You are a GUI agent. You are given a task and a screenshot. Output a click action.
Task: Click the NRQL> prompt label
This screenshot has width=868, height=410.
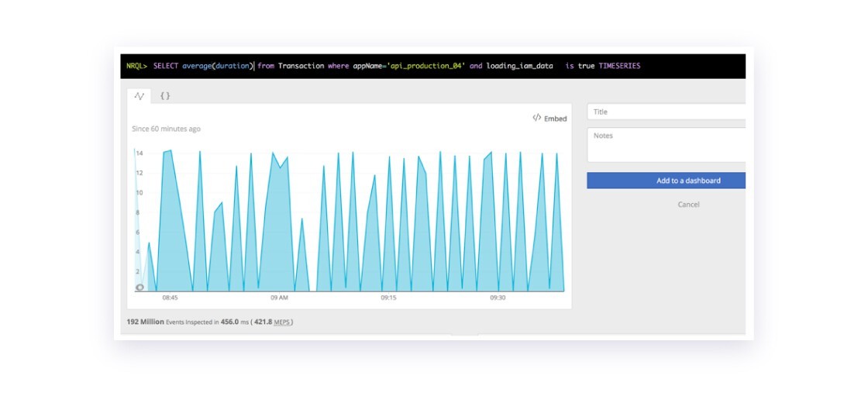(x=136, y=66)
